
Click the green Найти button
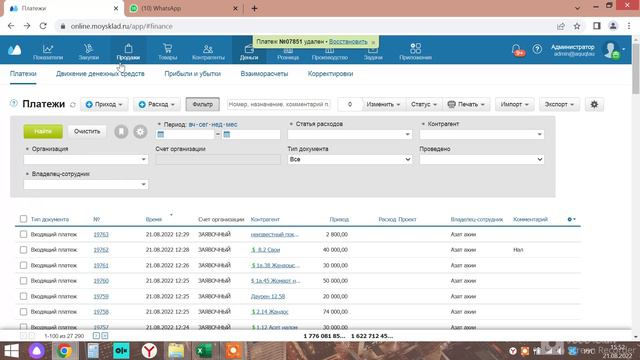point(43,131)
